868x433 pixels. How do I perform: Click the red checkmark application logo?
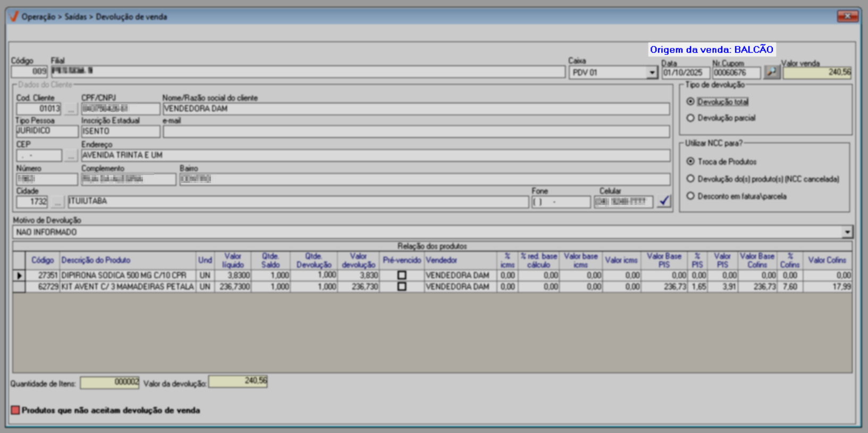(x=14, y=16)
